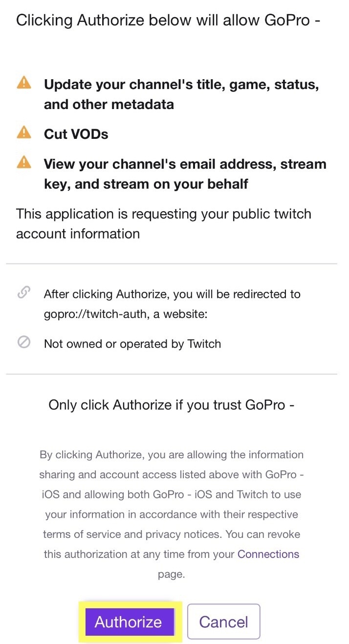Click the channel metadata permission entry
349x644 pixels.
pos(181,94)
